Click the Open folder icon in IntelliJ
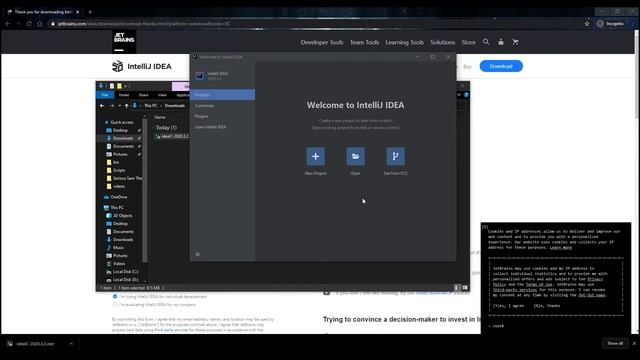Viewport: 640px width, 360px height. click(356, 156)
